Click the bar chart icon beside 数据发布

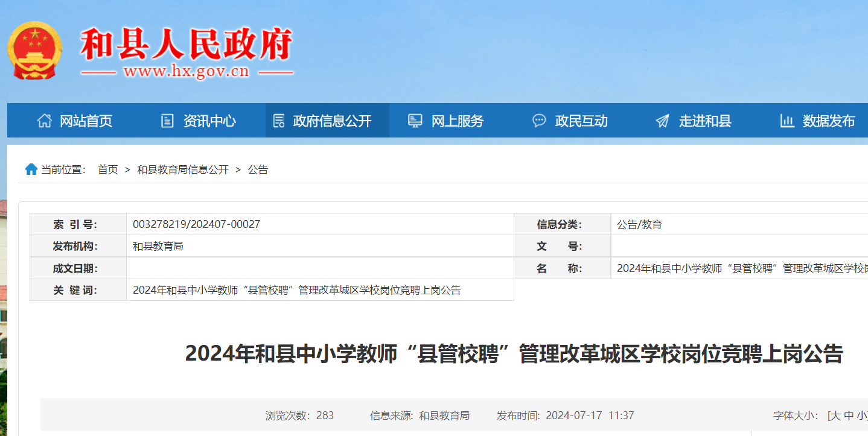click(787, 121)
